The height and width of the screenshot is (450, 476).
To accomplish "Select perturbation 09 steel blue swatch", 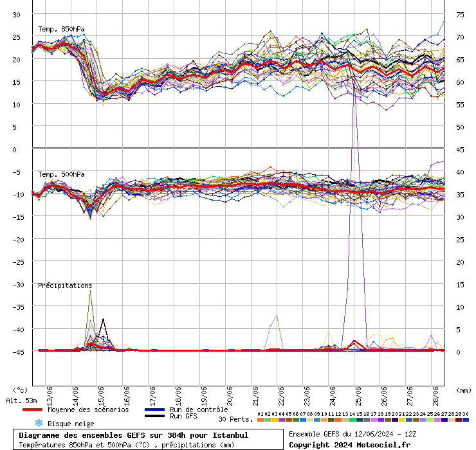I will pyautogui.click(x=317, y=420).
